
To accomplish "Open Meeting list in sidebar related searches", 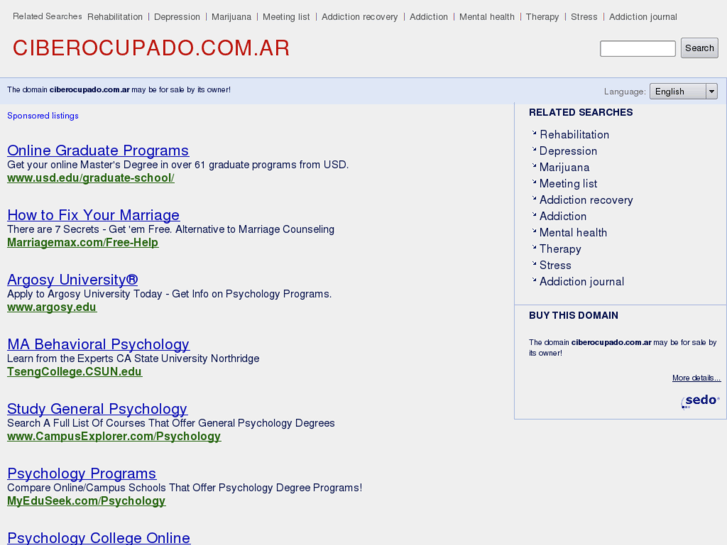I will point(568,184).
